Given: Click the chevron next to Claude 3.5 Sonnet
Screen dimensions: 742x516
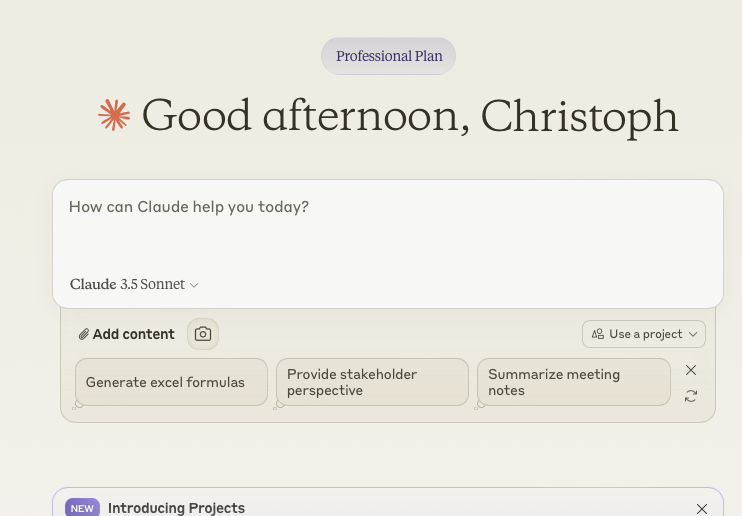Looking at the screenshot, I should 194,285.
